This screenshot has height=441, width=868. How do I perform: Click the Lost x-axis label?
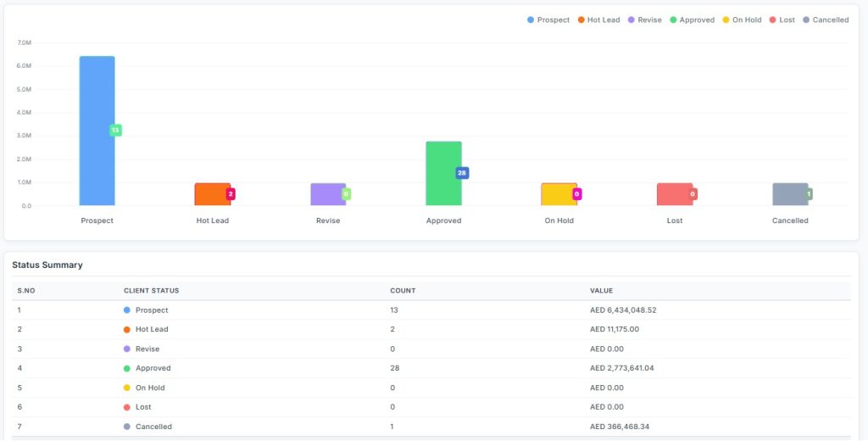675,220
